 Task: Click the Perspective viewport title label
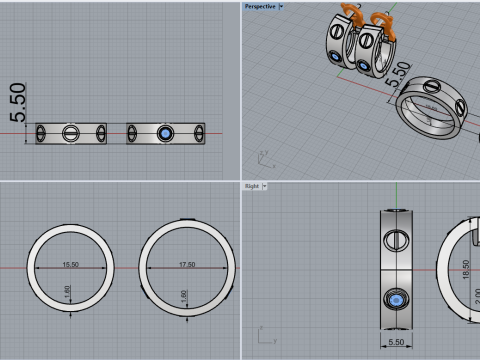tap(260, 6)
